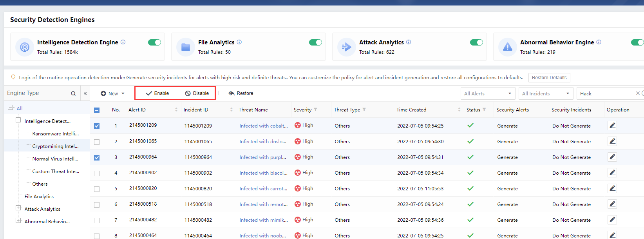The height and width of the screenshot is (239, 644).
Task: Collapse the Engine Type panel with the double-arrow icon
Action: pyautogui.click(x=85, y=93)
